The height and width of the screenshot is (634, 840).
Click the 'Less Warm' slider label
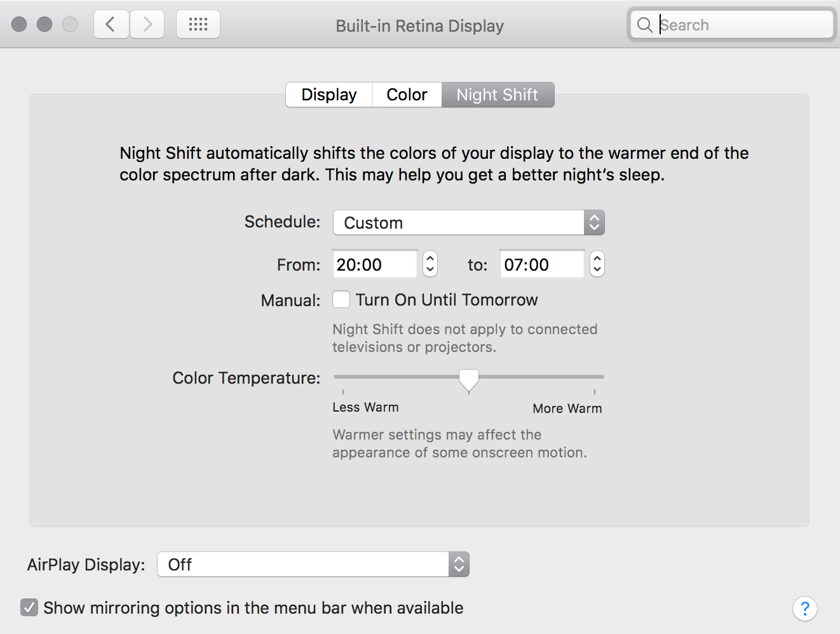(365, 407)
